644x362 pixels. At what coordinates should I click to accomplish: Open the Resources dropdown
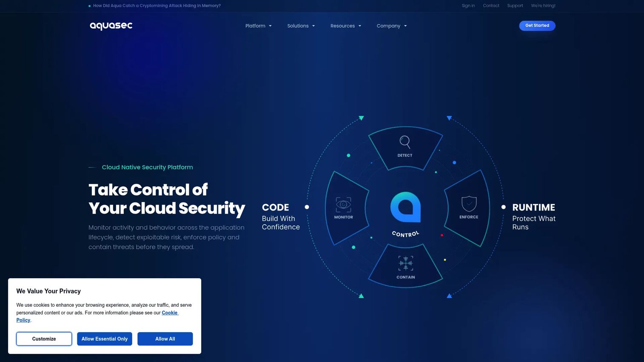pos(346,26)
